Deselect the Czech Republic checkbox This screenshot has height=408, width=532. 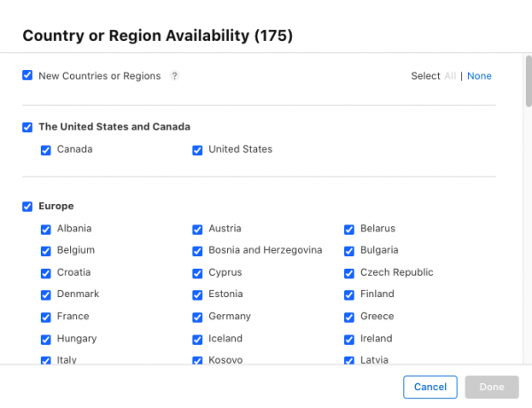coord(349,273)
